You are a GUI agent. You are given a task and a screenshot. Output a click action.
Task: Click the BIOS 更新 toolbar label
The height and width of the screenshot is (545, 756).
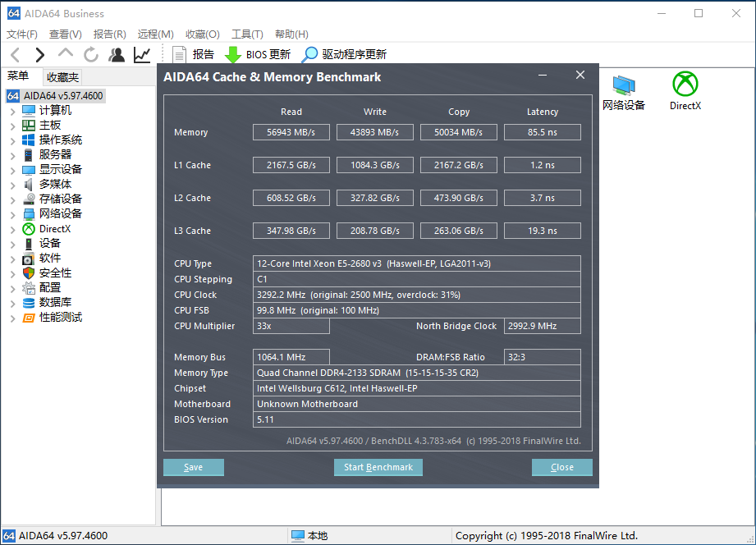click(268, 54)
